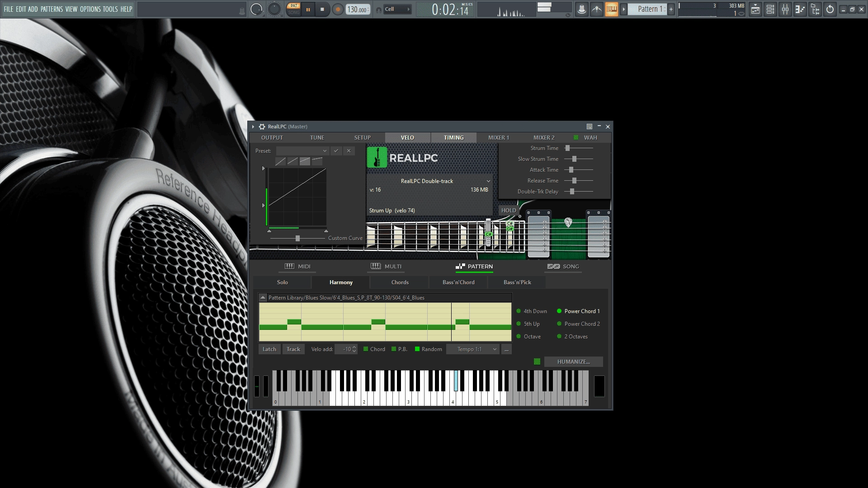
Task: Select the third highlighted velocity curve shape
Action: pyautogui.click(x=305, y=161)
